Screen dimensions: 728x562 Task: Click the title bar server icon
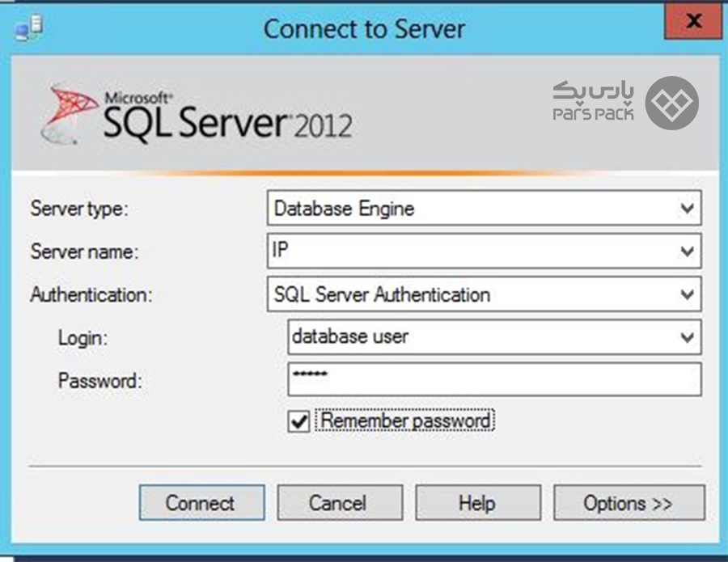pyautogui.click(x=29, y=27)
